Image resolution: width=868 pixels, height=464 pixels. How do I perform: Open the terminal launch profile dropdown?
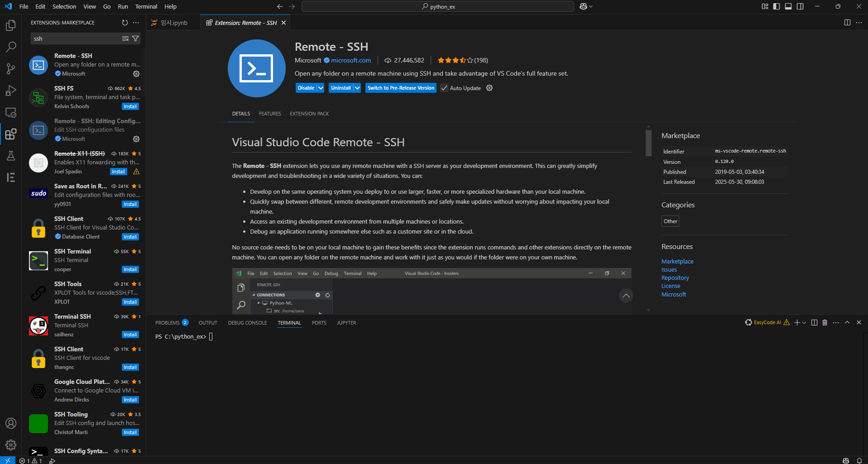(x=804, y=323)
